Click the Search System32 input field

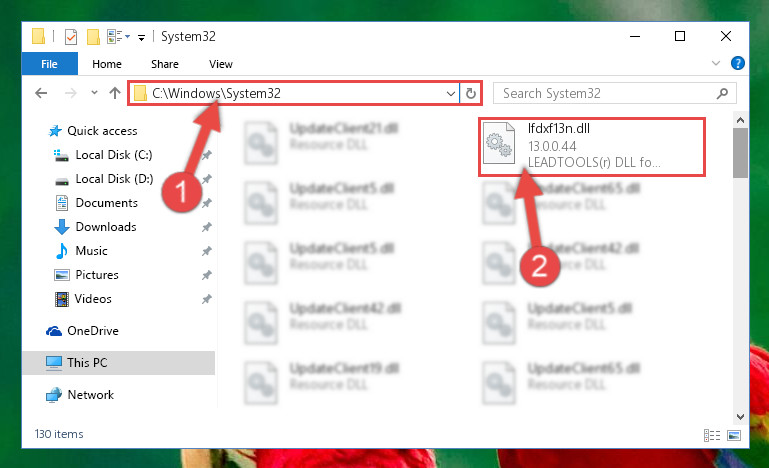click(606, 93)
